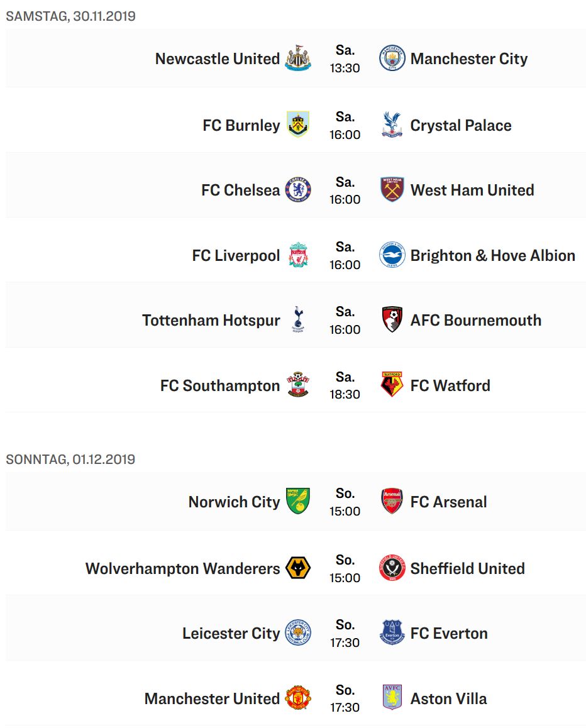This screenshot has width=586, height=728.
Task: Select the FC Liverpool crest
Action: coord(297,255)
